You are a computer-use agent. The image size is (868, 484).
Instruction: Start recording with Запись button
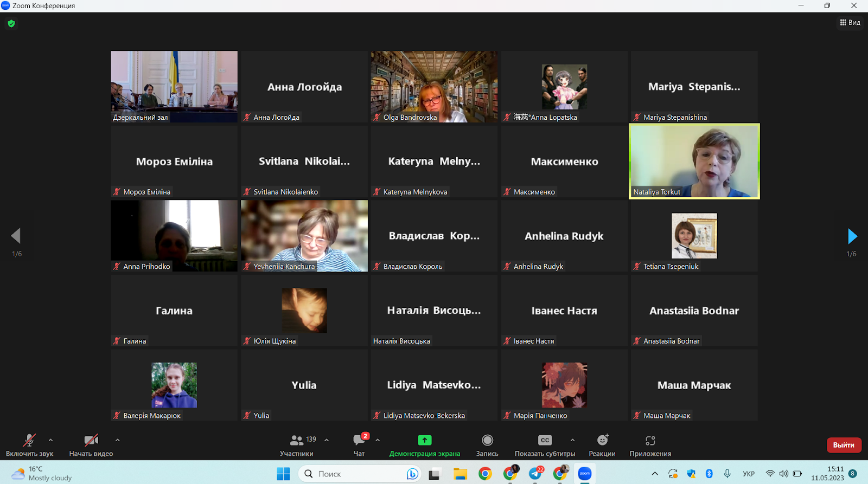pyautogui.click(x=487, y=444)
